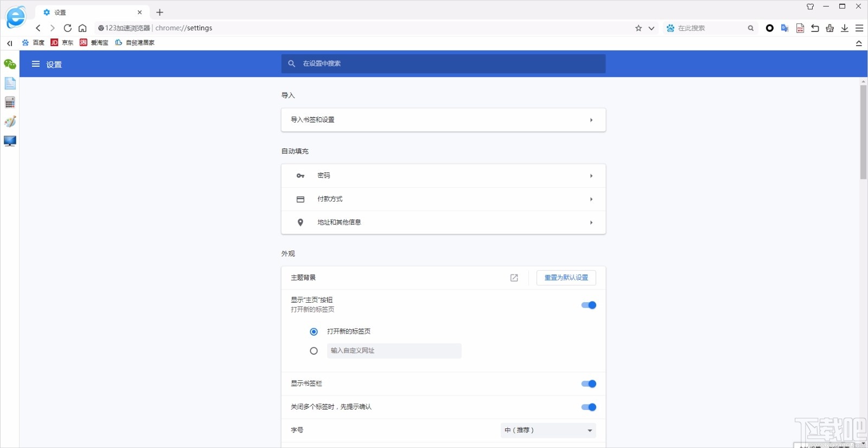
Task: Open the 百度 bookmark
Action: (33, 42)
